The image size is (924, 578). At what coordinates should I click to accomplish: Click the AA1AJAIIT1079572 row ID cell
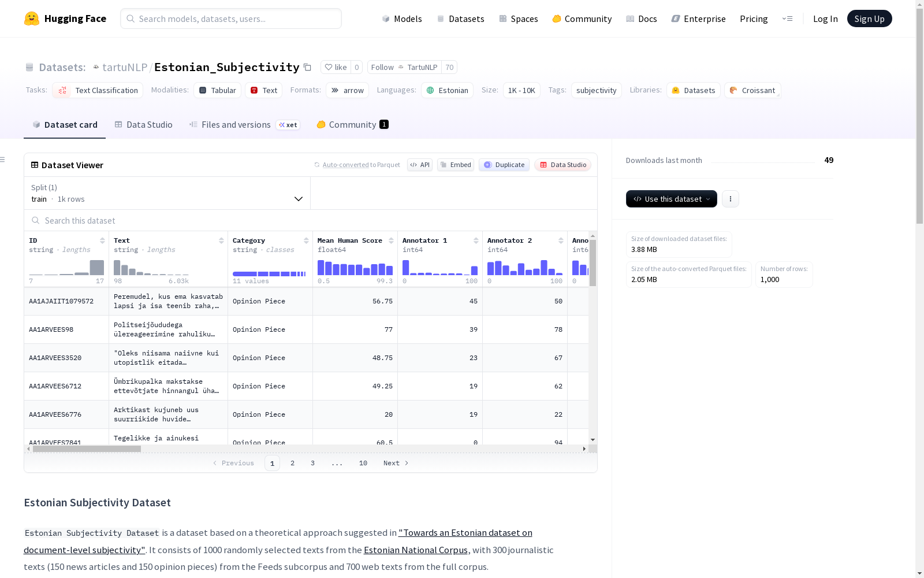[66, 301]
